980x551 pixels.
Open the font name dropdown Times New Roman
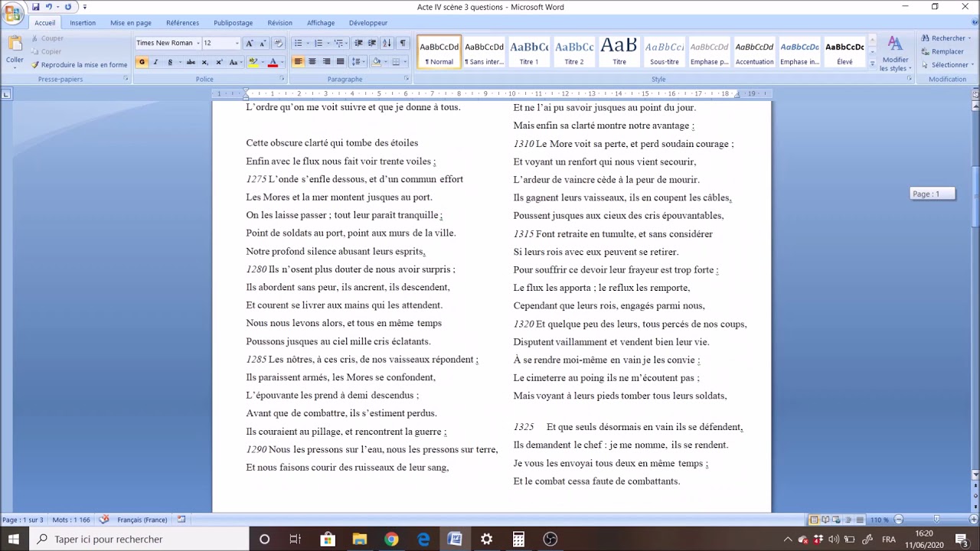198,43
